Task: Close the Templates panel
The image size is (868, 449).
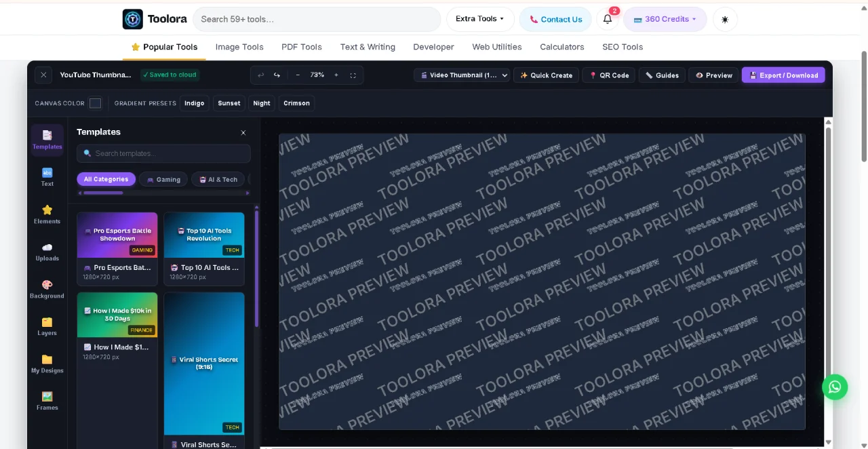Action: tap(243, 133)
